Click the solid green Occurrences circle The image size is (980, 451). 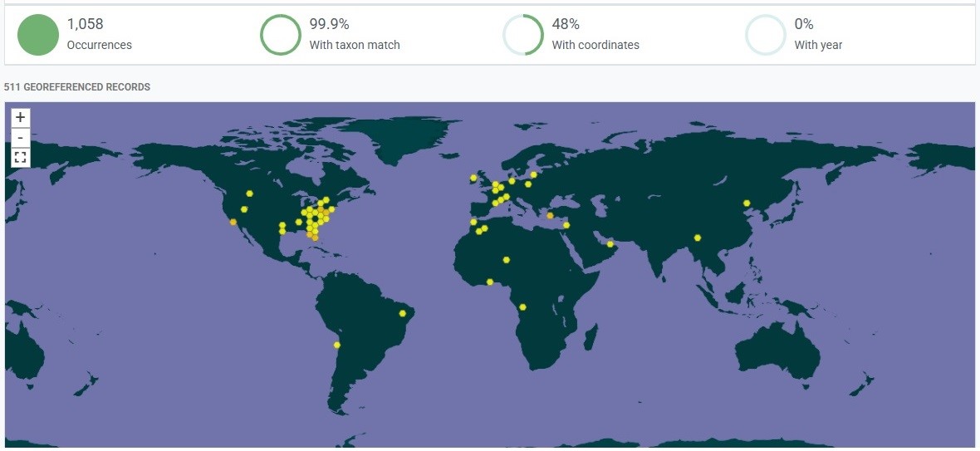(38, 36)
